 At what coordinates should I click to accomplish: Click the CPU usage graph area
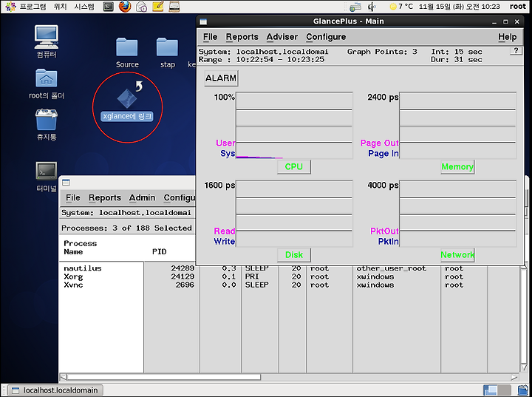[x=294, y=126]
